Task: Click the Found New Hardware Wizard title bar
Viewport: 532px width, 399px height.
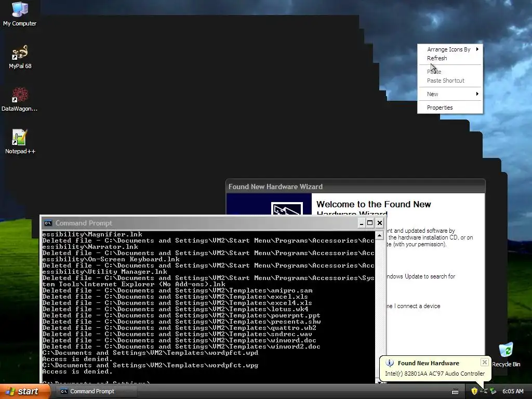Action: (x=355, y=187)
